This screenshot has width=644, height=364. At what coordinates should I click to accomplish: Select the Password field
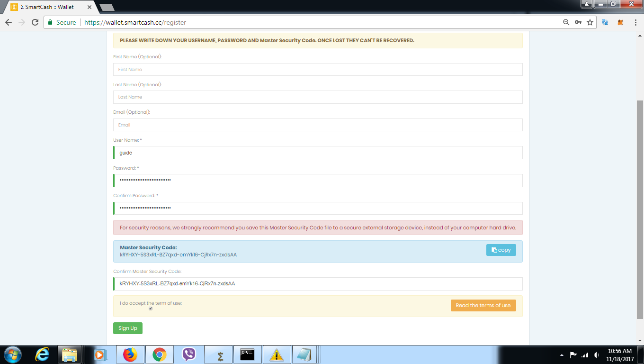coord(318,181)
